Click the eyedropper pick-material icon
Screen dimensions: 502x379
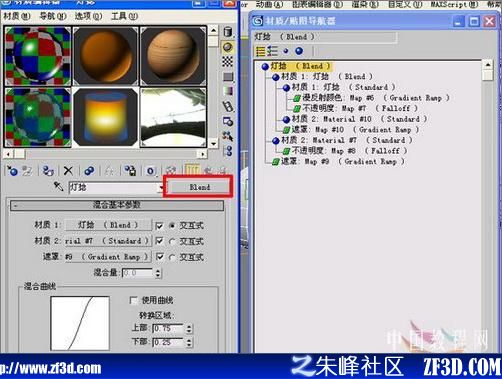[59, 187]
